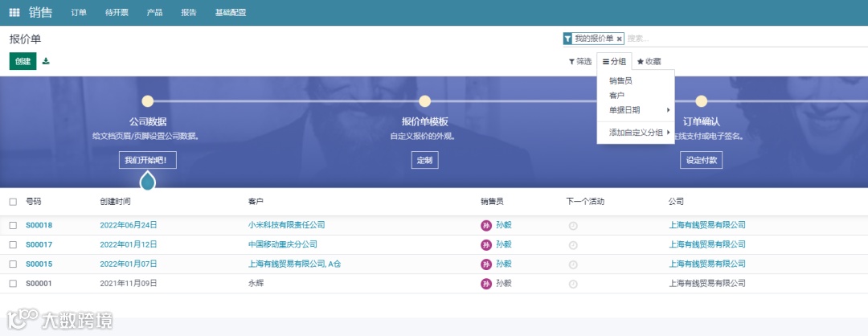Open the 筛选 filters dropdown
The height and width of the screenshot is (336, 868).
point(580,61)
